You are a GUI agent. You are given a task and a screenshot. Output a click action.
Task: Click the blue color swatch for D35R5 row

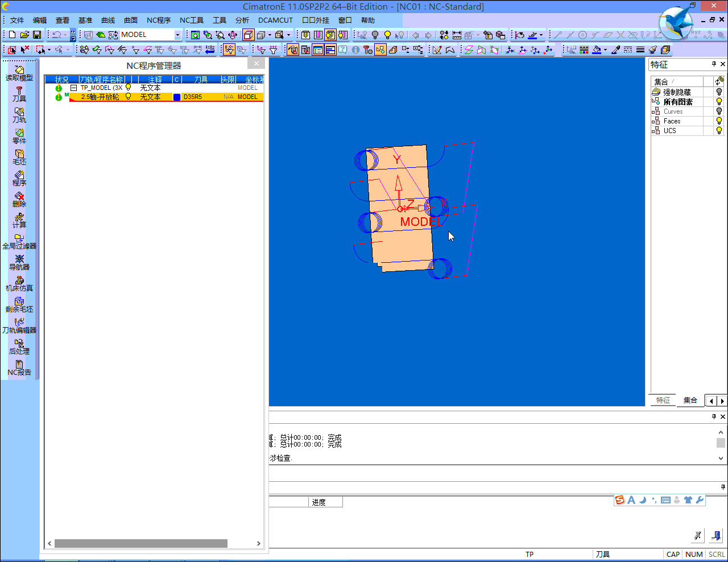[177, 97]
